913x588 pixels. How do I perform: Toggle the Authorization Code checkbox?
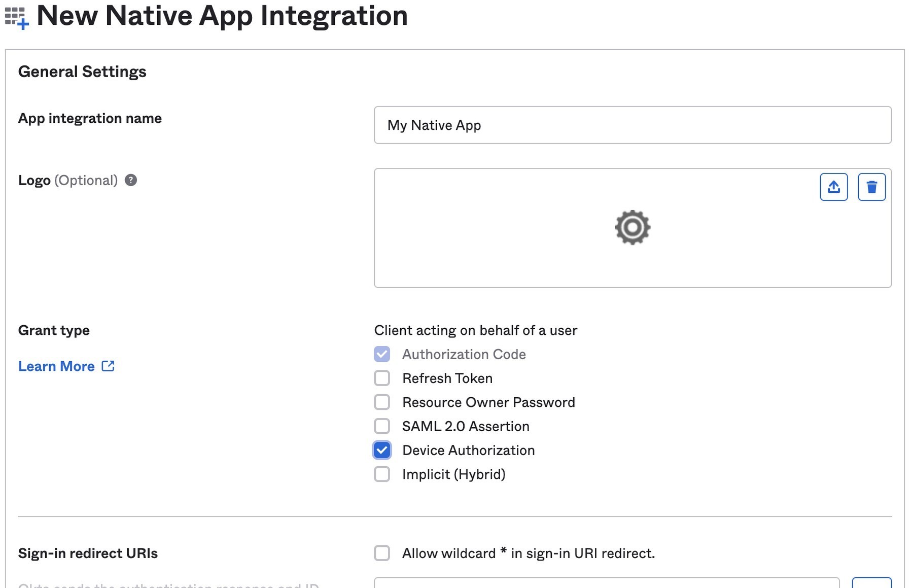382,354
